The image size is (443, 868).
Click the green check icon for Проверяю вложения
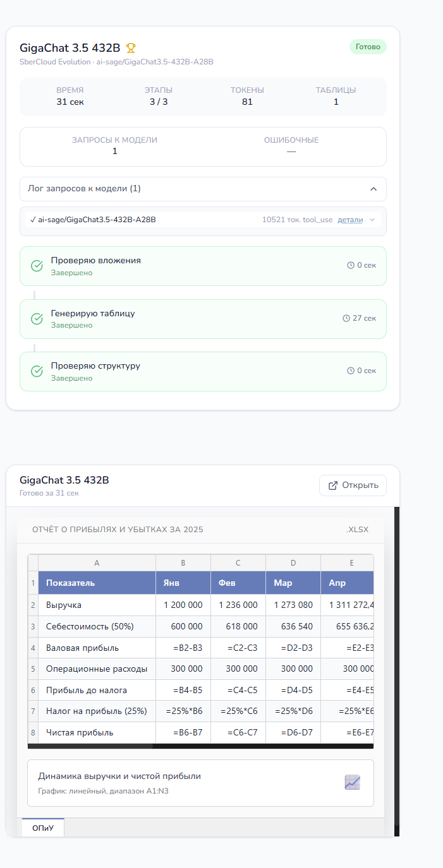click(37, 266)
